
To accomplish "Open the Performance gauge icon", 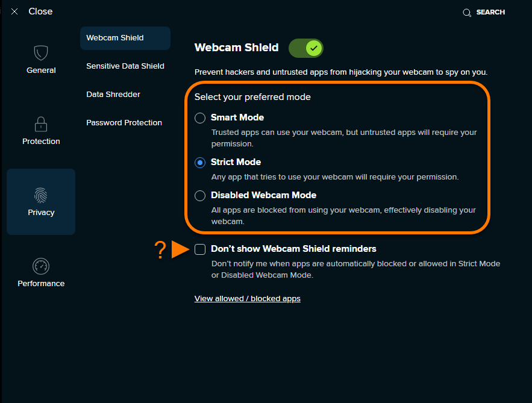I will tap(41, 266).
